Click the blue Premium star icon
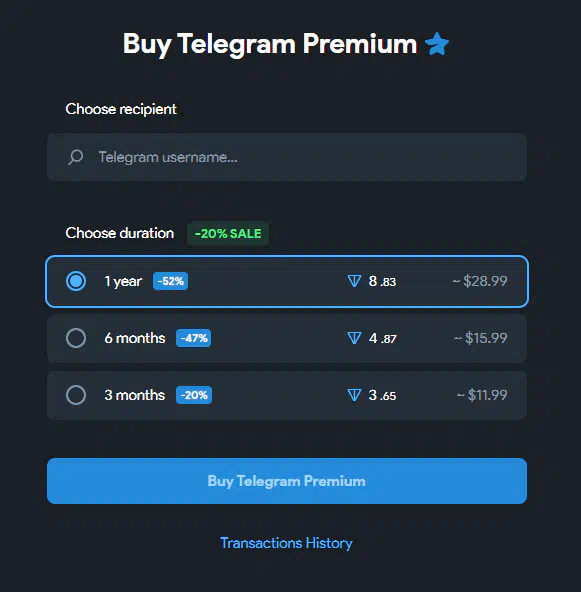 437,44
